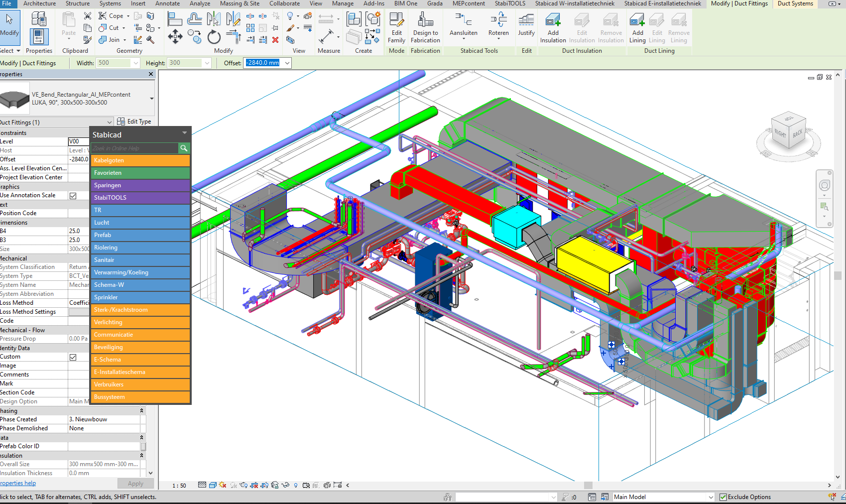
Task: Click the red Delete X icon
Action: (275, 40)
